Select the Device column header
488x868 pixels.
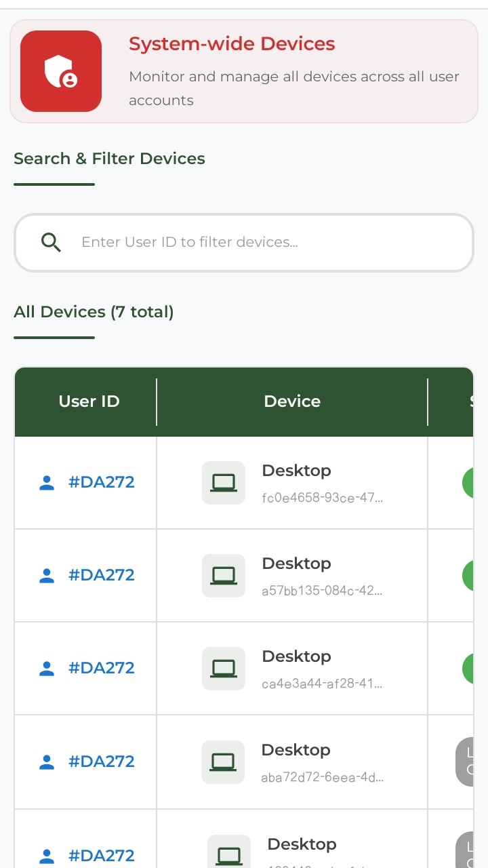point(292,401)
